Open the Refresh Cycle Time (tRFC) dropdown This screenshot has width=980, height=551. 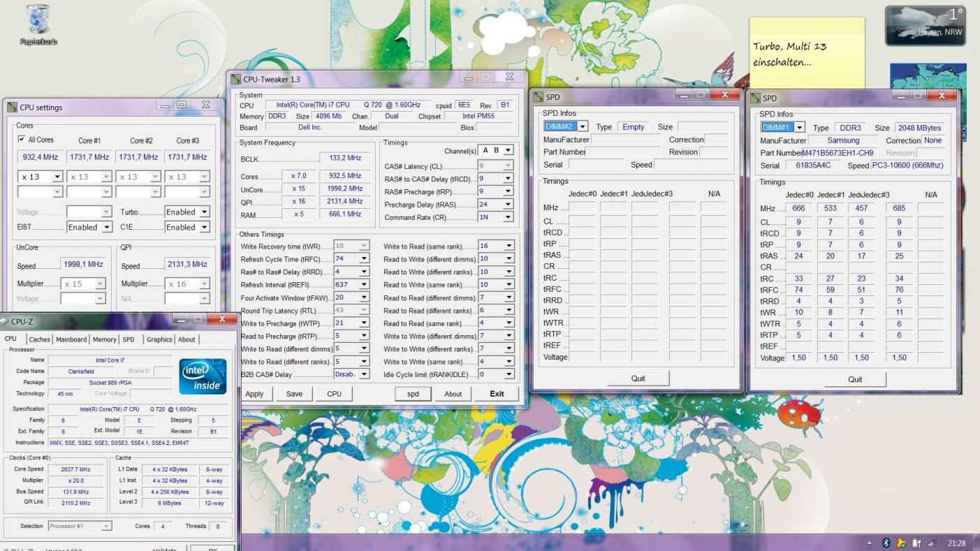pos(364,259)
